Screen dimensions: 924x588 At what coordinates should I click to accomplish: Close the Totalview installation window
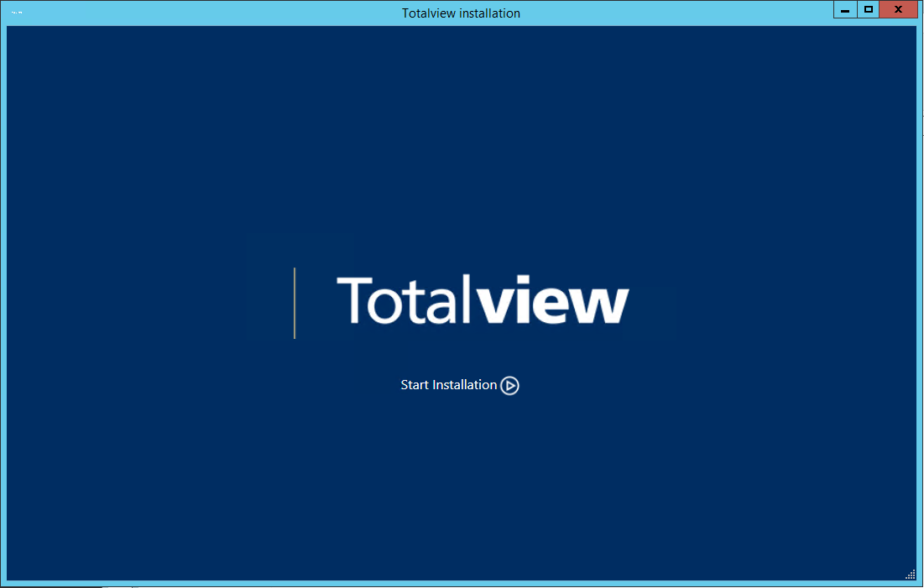pos(899,9)
